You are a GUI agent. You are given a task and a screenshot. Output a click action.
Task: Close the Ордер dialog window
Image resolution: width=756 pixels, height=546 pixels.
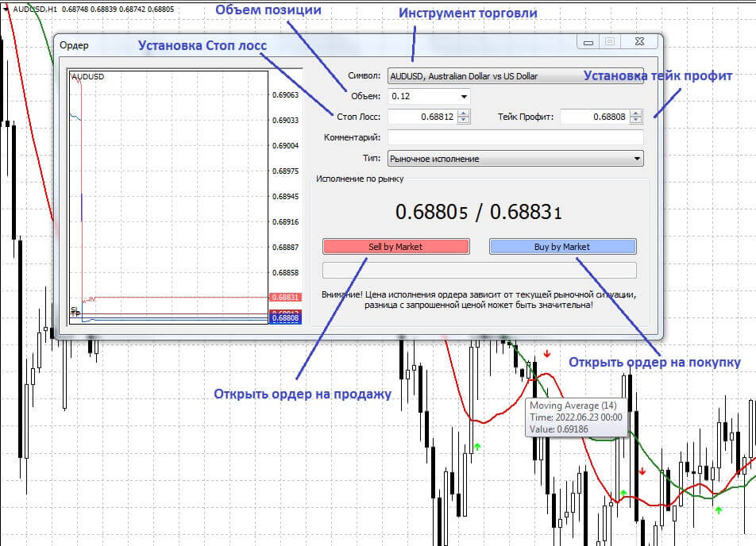(641, 42)
